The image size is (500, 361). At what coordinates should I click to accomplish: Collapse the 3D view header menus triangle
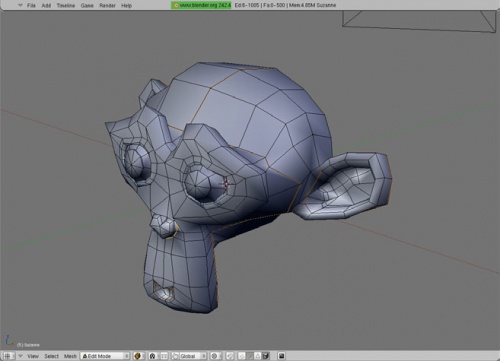pyautogui.click(x=20, y=356)
